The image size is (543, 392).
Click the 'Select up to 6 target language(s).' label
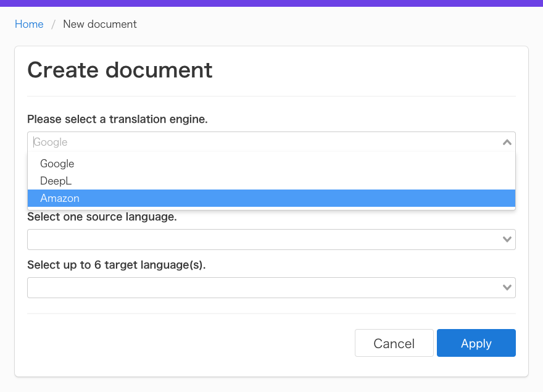click(x=117, y=265)
